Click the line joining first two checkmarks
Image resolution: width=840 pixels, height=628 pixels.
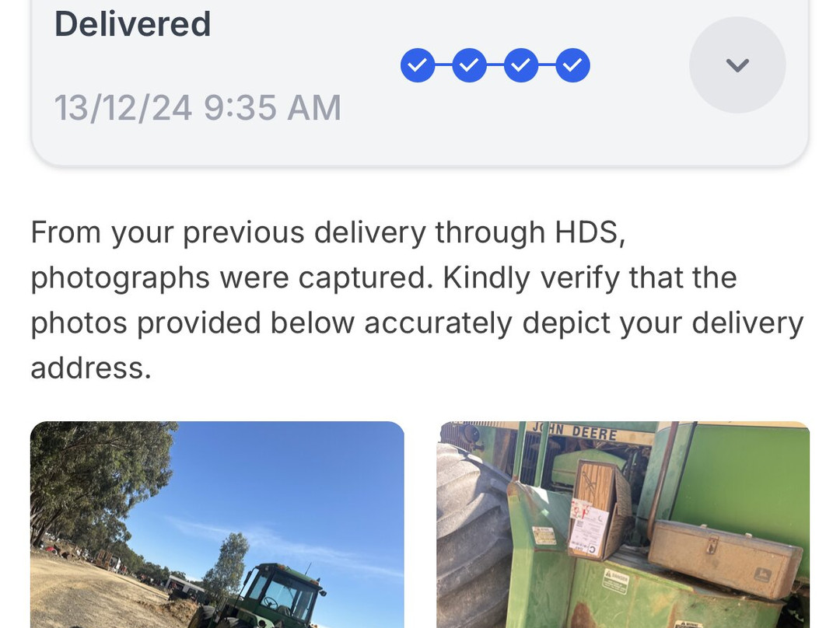[443, 65]
